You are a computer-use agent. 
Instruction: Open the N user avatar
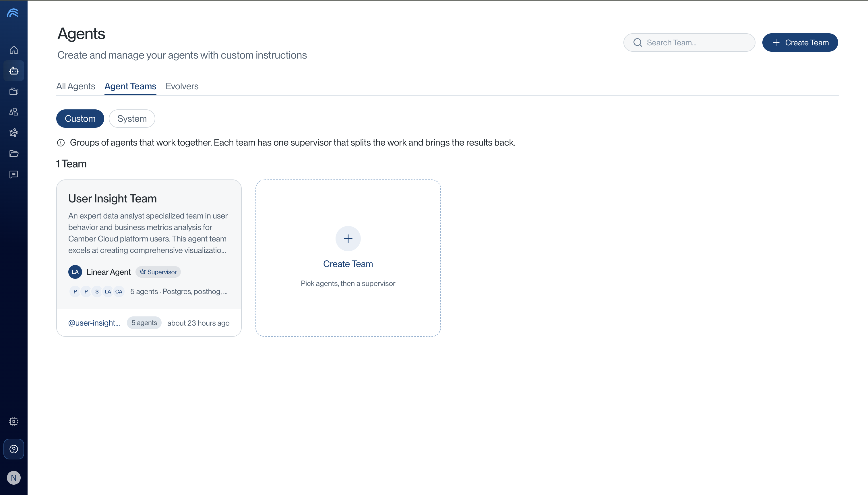pyautogui.click(x=13, y=478)
